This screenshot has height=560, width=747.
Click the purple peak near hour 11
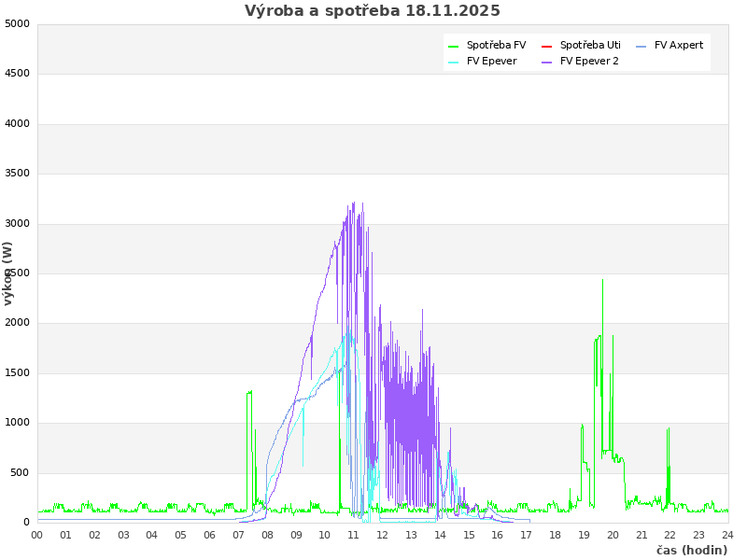353,205
